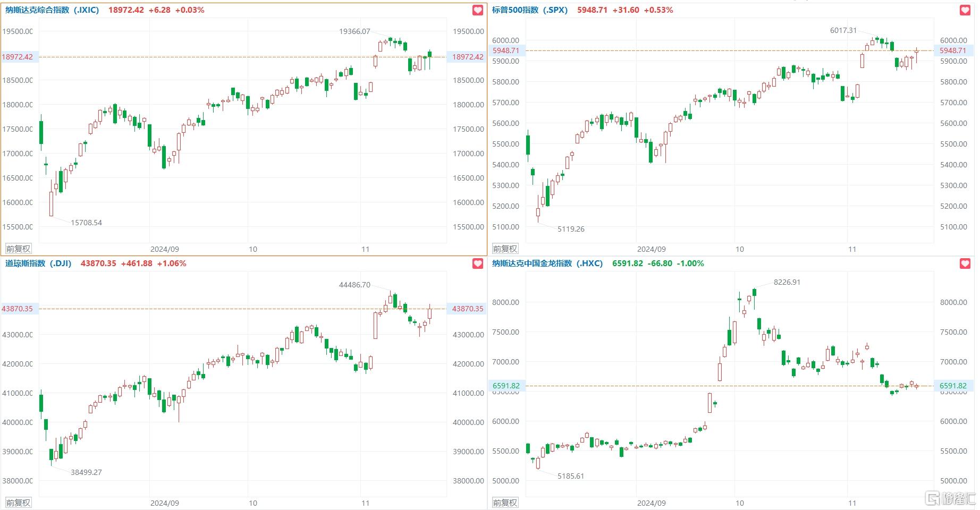Click left current price tag 43870.35
This screenshot has width=980, height=510.
20,309
